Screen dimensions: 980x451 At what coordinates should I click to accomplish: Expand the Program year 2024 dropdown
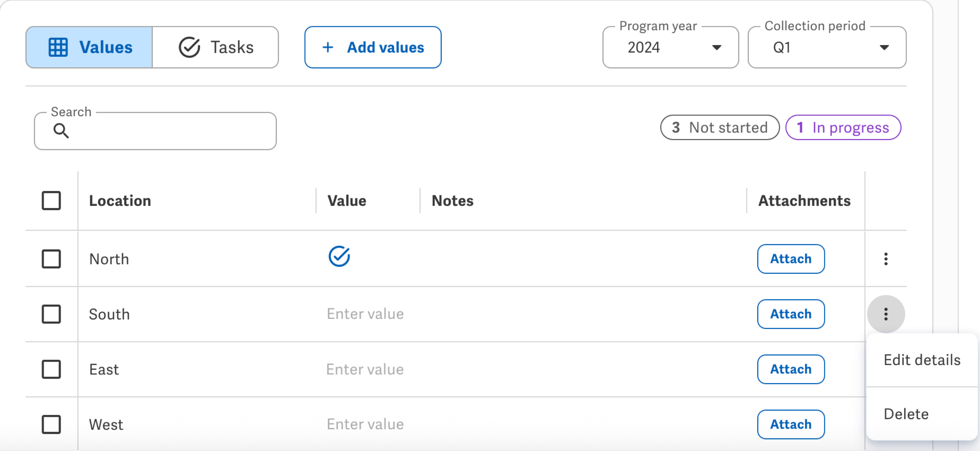coord(670,47)
